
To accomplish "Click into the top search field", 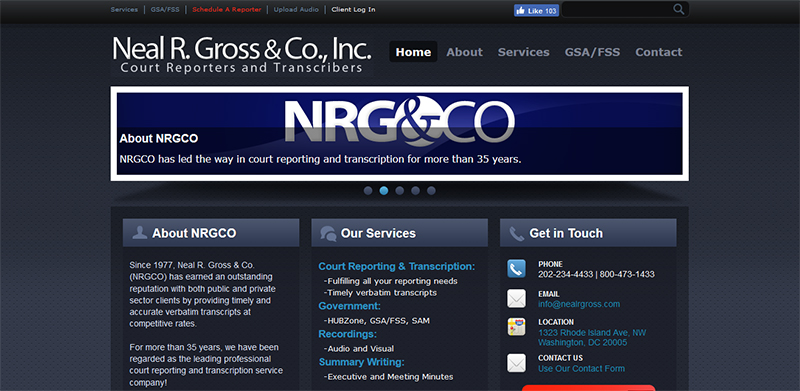I will (x=617, y=10).
